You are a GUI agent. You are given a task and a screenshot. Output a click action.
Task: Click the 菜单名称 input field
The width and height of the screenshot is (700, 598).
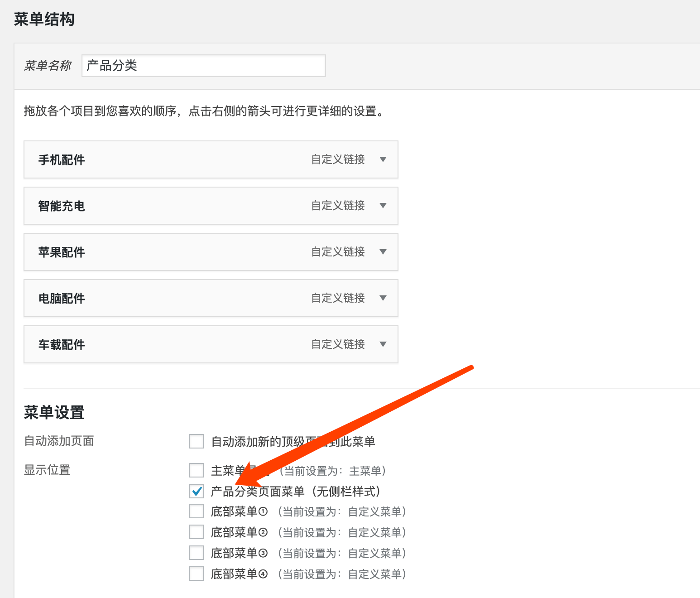[203, 65]
